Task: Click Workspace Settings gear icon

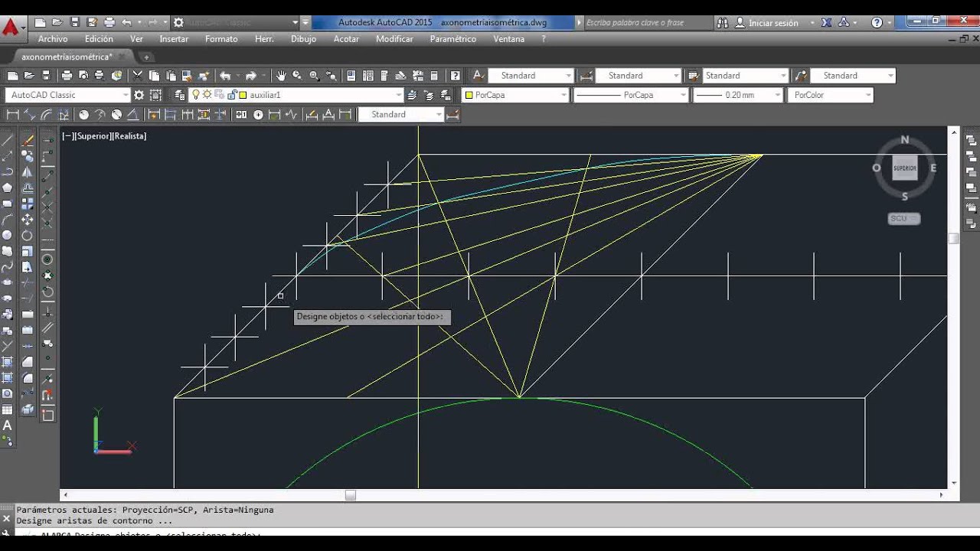Action: click(x=139, y=95)
